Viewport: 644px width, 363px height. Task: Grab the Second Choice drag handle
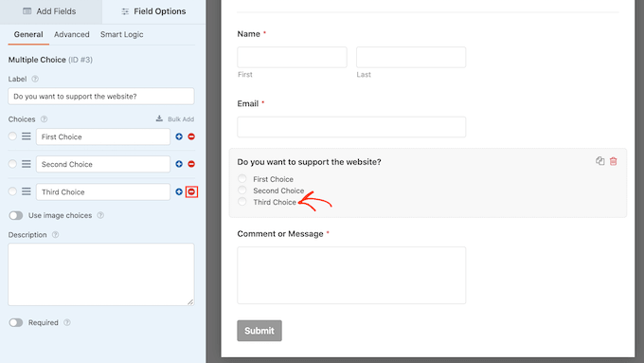[27, 164]
